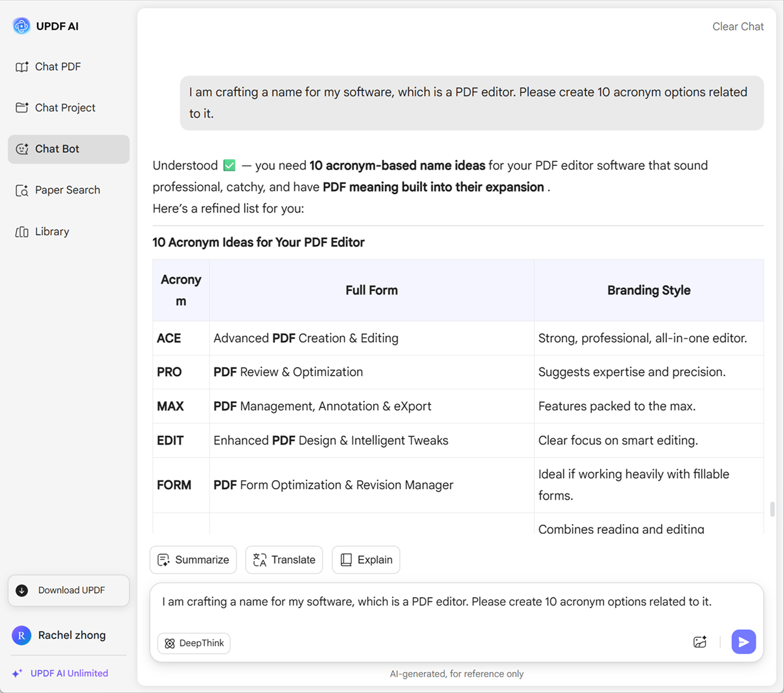Image resolution: width=784 pixels, height=693 pixels.
Task: Click the Summarize button
Action: tap(193, 560)
